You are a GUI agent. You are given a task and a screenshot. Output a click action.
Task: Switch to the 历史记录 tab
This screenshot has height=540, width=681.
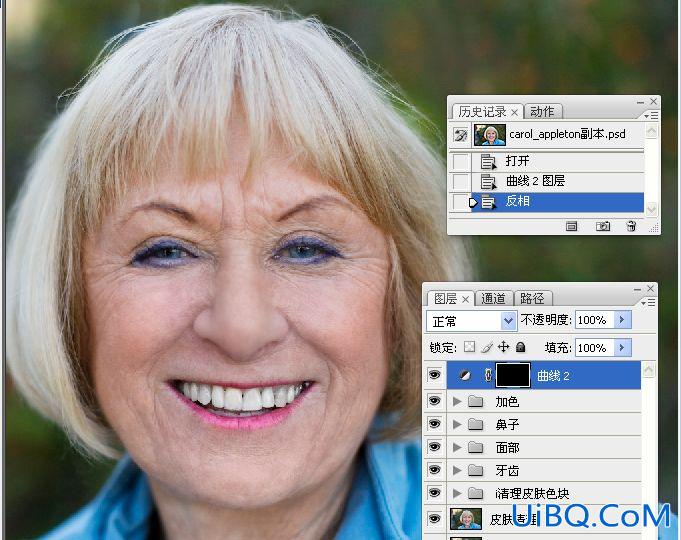(x=483, y=112)
